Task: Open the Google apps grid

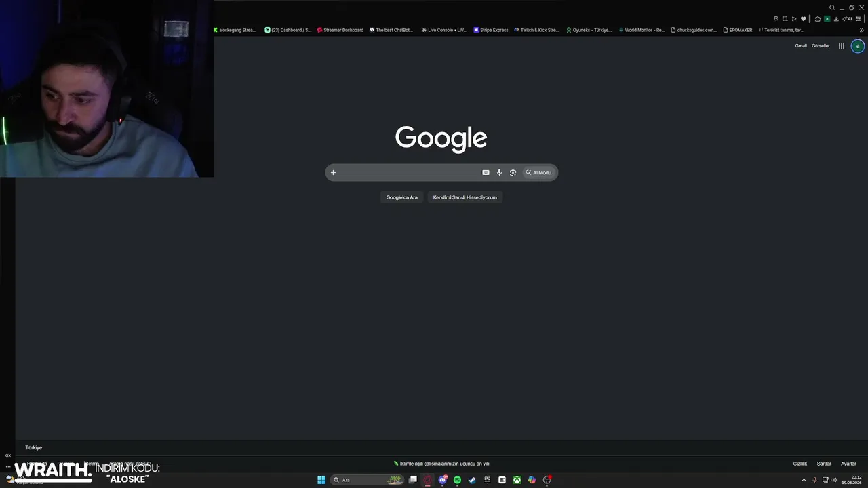Action: [x=842, y=46]
